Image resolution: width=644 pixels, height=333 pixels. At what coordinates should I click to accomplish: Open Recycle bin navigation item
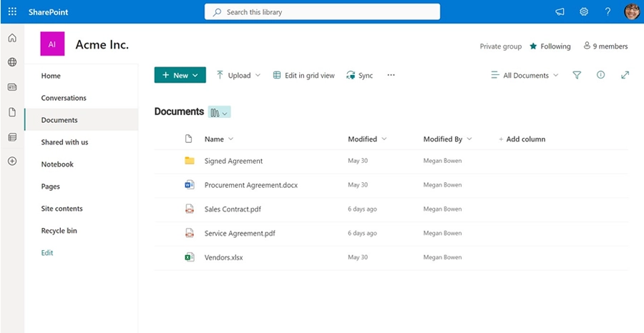point(59,231)
